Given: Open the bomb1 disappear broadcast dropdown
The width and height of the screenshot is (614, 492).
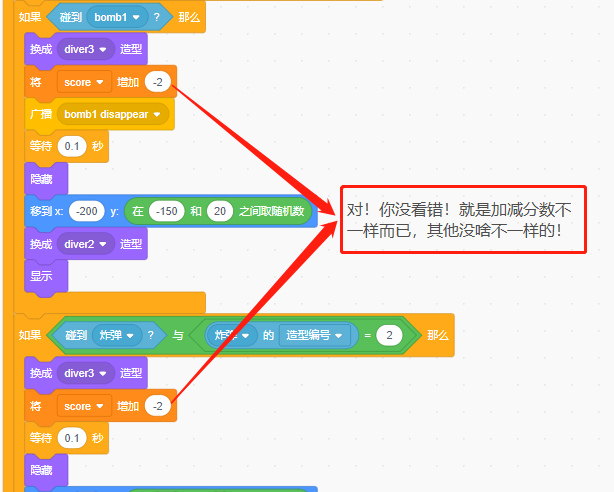Looking at the screenshot, I should pyautogui.click(x=112, y=114).
